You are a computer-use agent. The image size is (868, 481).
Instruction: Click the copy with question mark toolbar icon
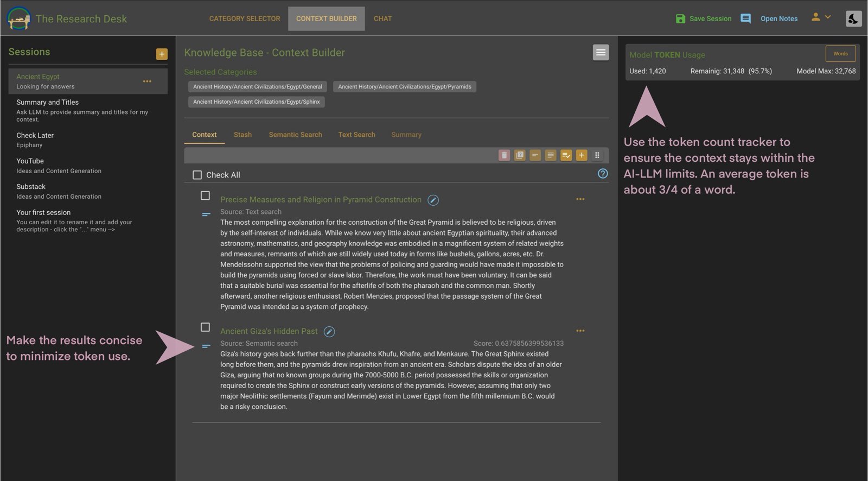coord(520,155)
